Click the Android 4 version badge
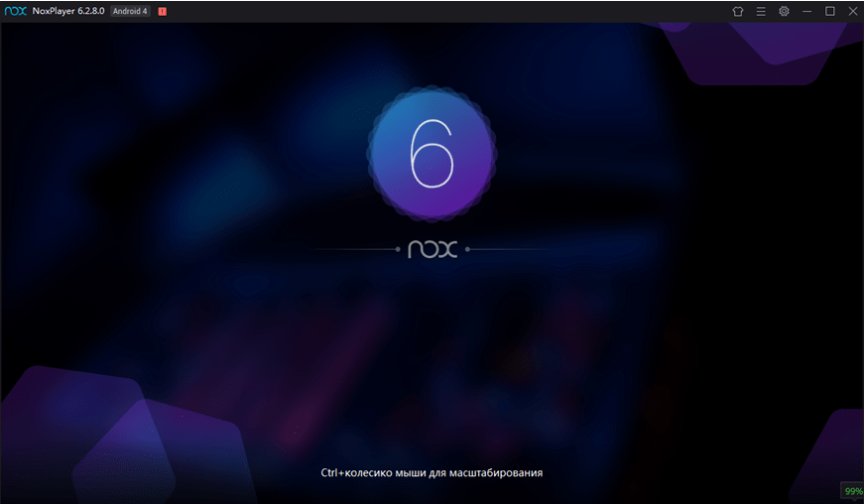 (129, 11)
